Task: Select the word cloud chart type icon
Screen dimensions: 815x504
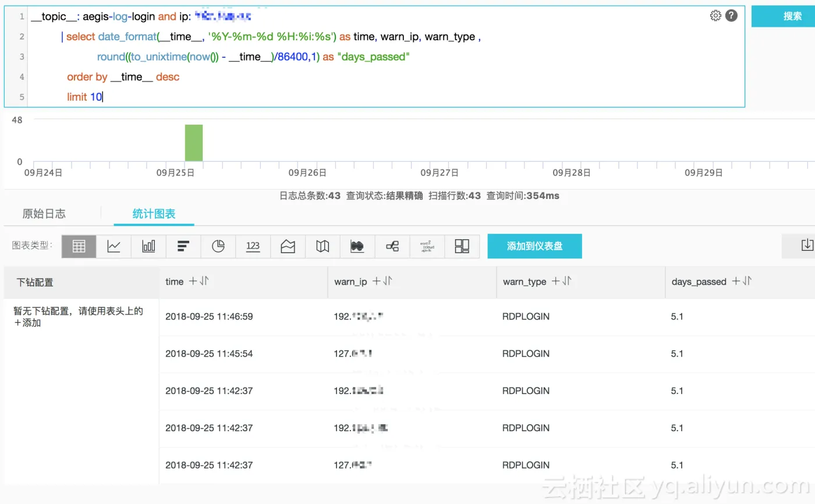Action: coord(427,246)
